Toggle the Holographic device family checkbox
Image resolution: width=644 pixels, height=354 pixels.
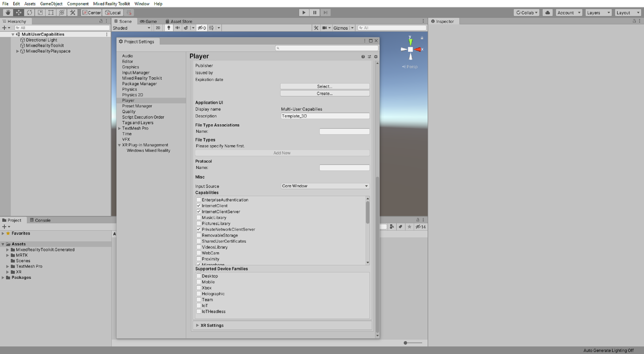click(199, 293)
